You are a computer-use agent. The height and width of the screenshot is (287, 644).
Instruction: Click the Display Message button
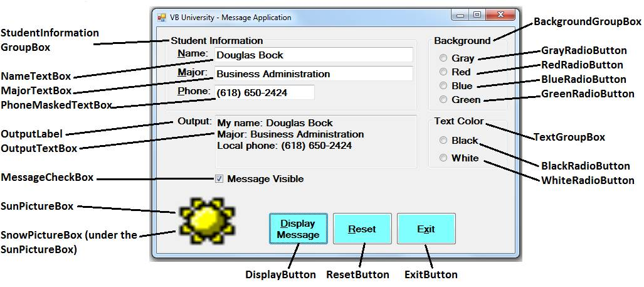(x=298, y=229)
